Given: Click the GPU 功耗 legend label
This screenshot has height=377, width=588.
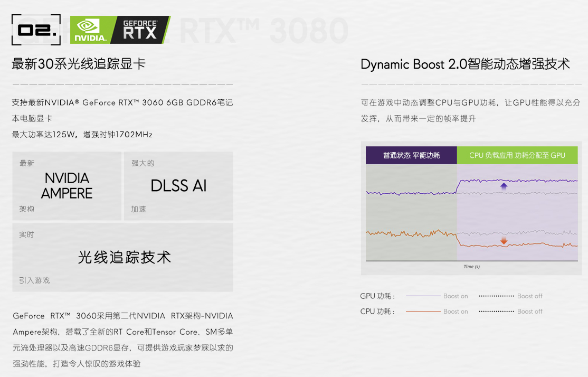Looking at the screenshot, I should pos(377,296).
